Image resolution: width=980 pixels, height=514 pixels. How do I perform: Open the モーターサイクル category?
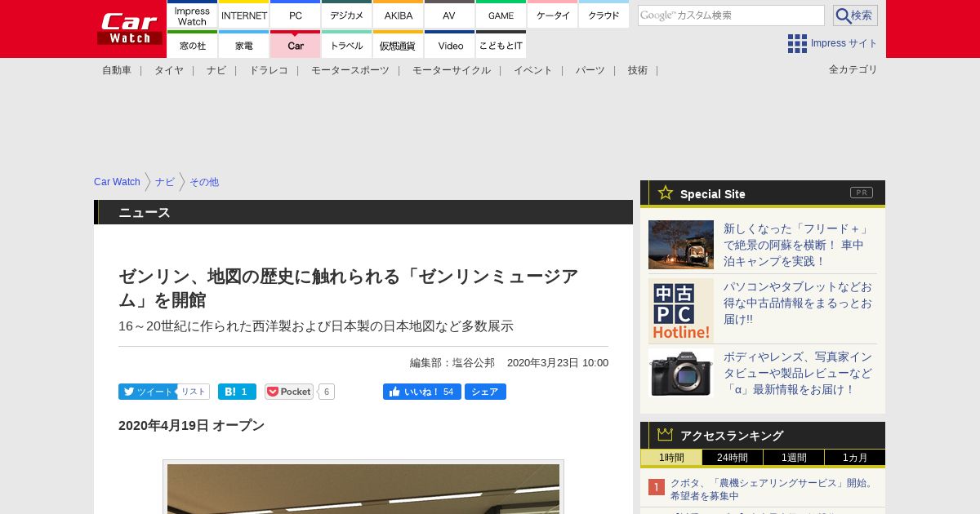click(x=452, y=70)
